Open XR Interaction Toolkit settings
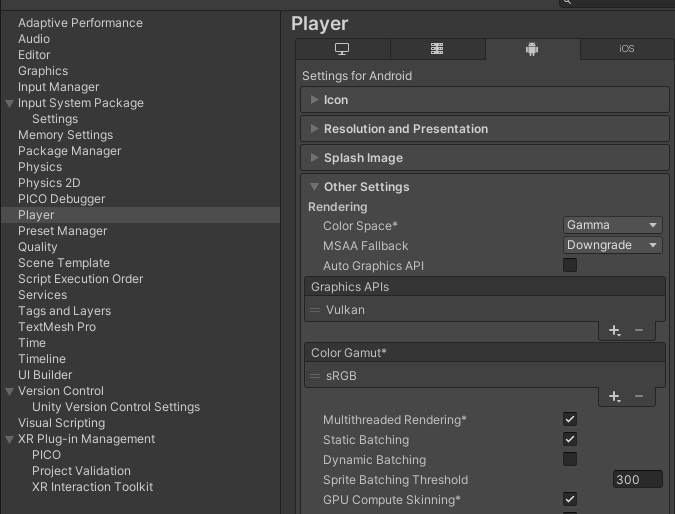 pyautogui.click(x=93, y=487)
